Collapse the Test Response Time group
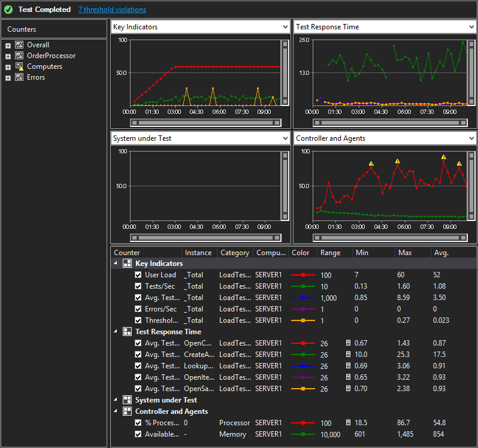Screen dimensions: 478x448 (116, 332)
